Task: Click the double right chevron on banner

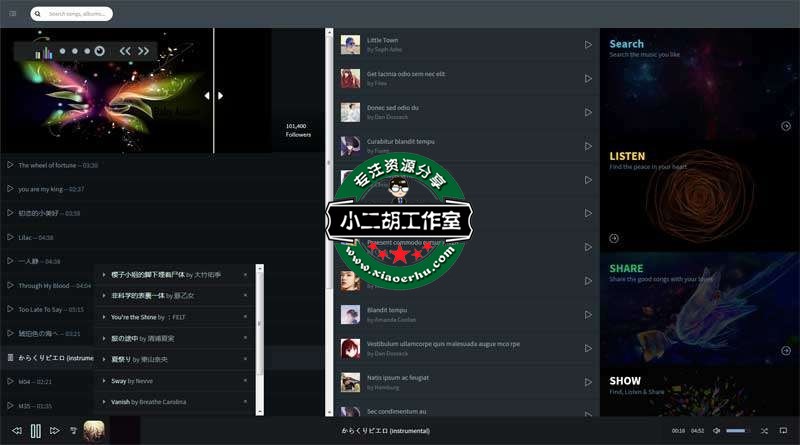Action: tap(144, 51)
